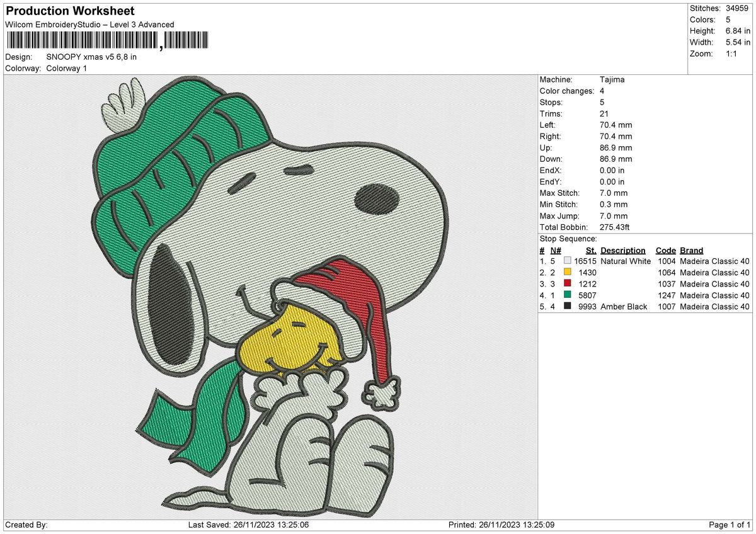Click the 'St.' column header
The height and width of the screenshot is (534, 756).
591,251
